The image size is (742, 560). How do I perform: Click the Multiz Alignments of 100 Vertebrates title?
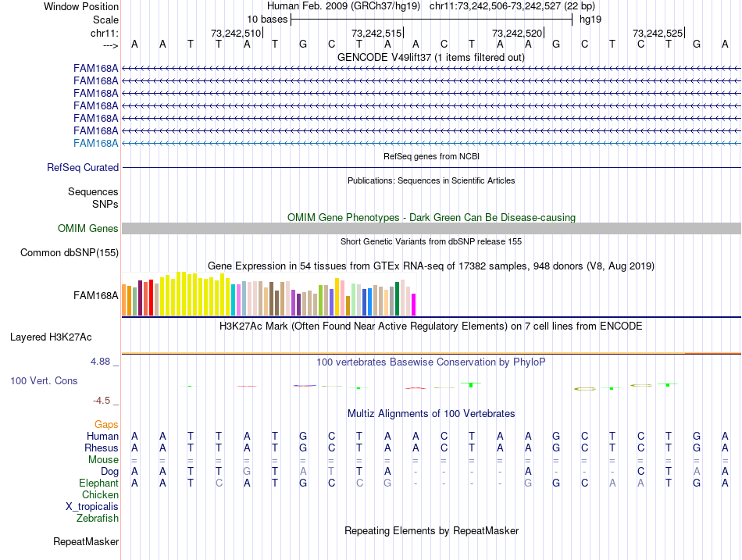pyautogui.click(x=431, y=413)
